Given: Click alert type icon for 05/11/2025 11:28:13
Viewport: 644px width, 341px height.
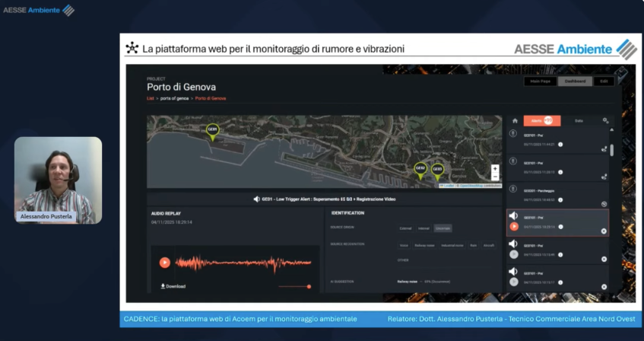Looking at the screenshot, I should (x=513, y=161).
